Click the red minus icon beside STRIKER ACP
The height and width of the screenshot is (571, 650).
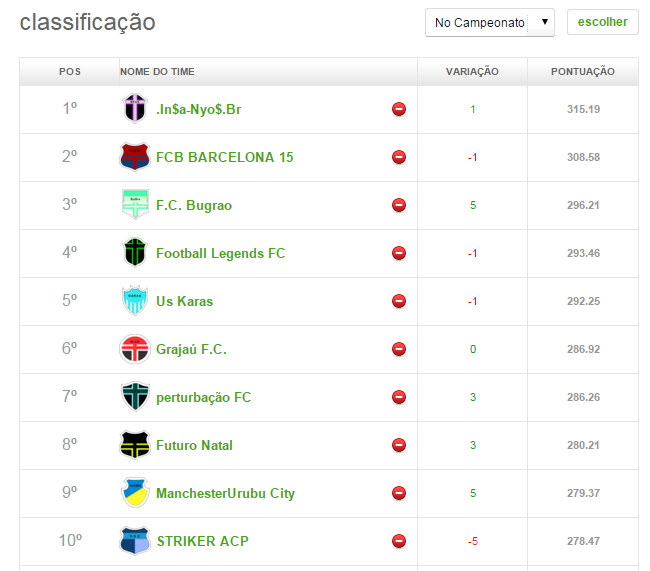[399, 541]
